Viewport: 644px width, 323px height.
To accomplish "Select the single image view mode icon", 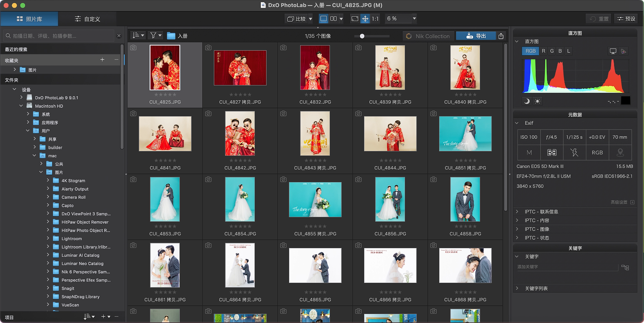I will [324, 18].
